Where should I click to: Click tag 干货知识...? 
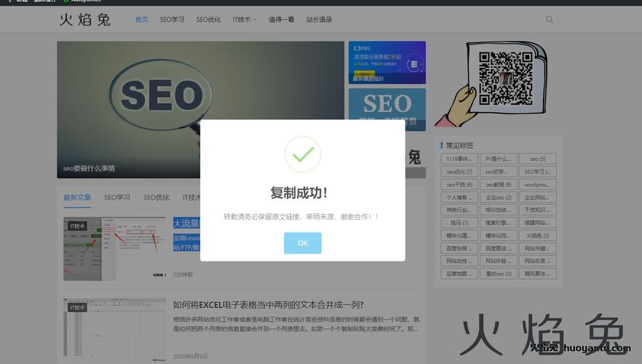[x=538, y=210]
